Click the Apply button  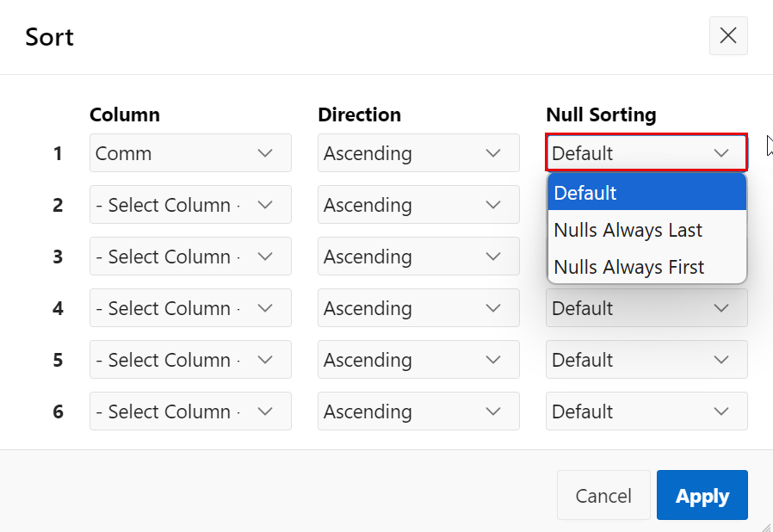[x=702, y=496]
